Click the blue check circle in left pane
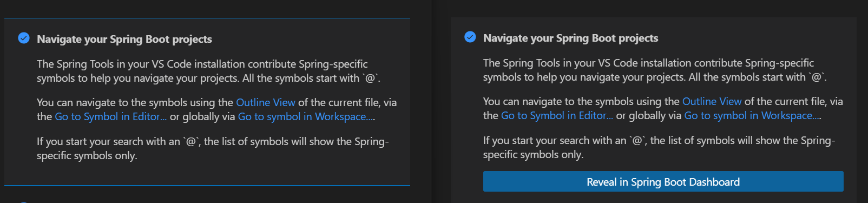868x203 pixels. 24,38
